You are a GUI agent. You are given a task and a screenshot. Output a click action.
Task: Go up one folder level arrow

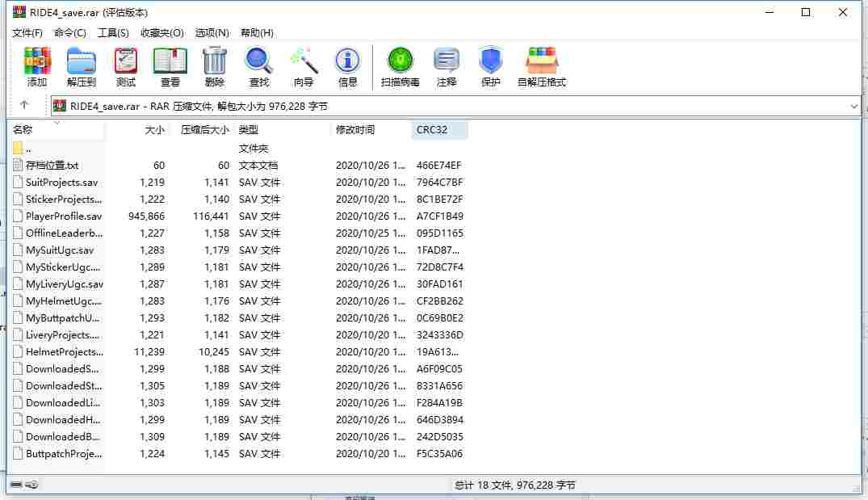pyautogui.click(x=23, y=105)
